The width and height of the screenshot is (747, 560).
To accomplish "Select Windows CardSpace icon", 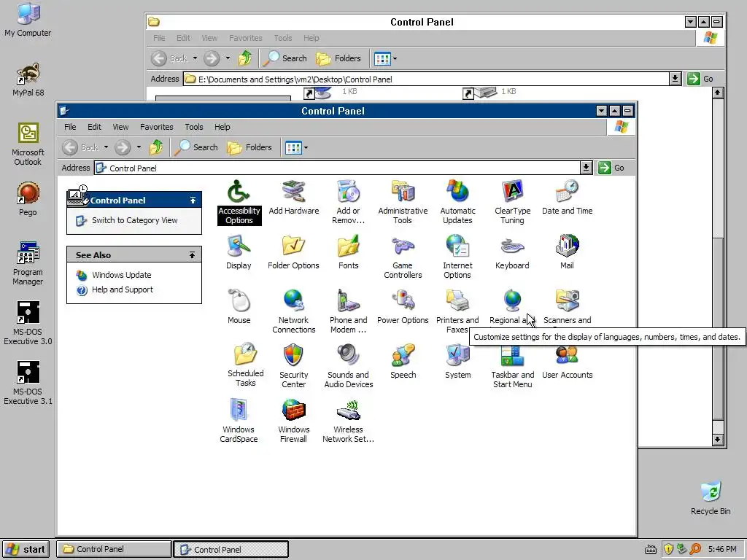I will (x=239, y=421).
